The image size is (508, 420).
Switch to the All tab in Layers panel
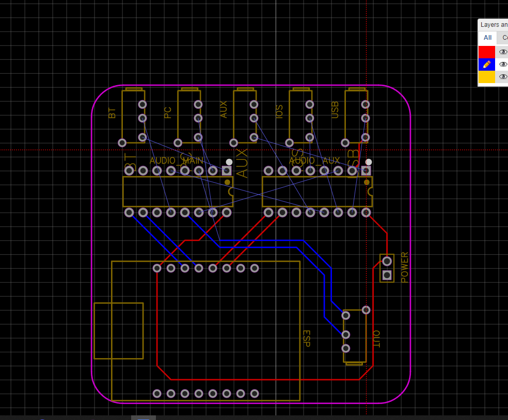[487, 37]
